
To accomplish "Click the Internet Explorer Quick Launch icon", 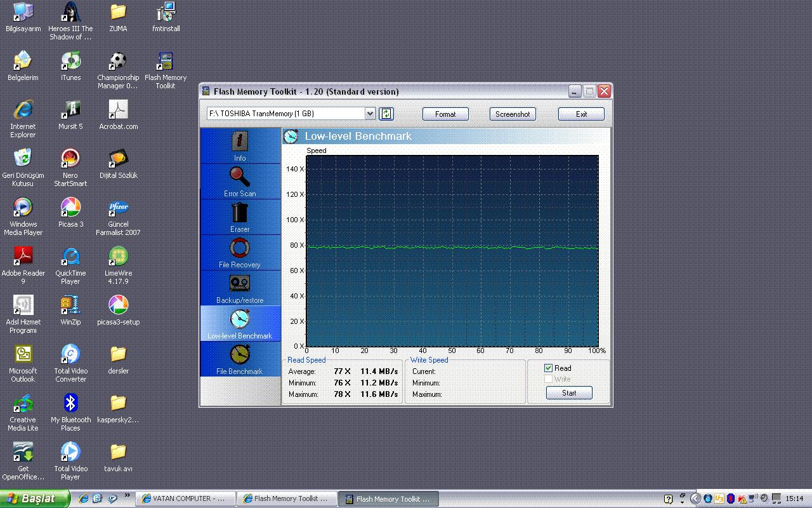I will click(84, 499).
